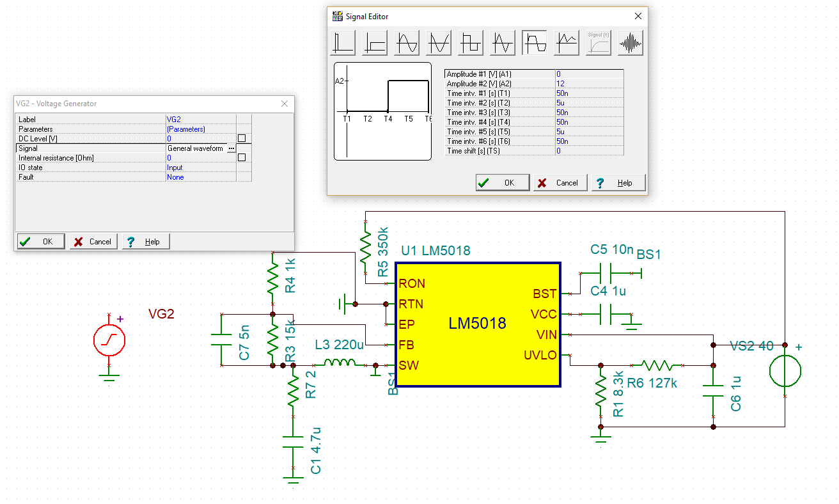The width and height of the screenshot is (839, 504).
Task: Edit the Time intv. #5 (T5) value
Action: click(x=589, y=132)
